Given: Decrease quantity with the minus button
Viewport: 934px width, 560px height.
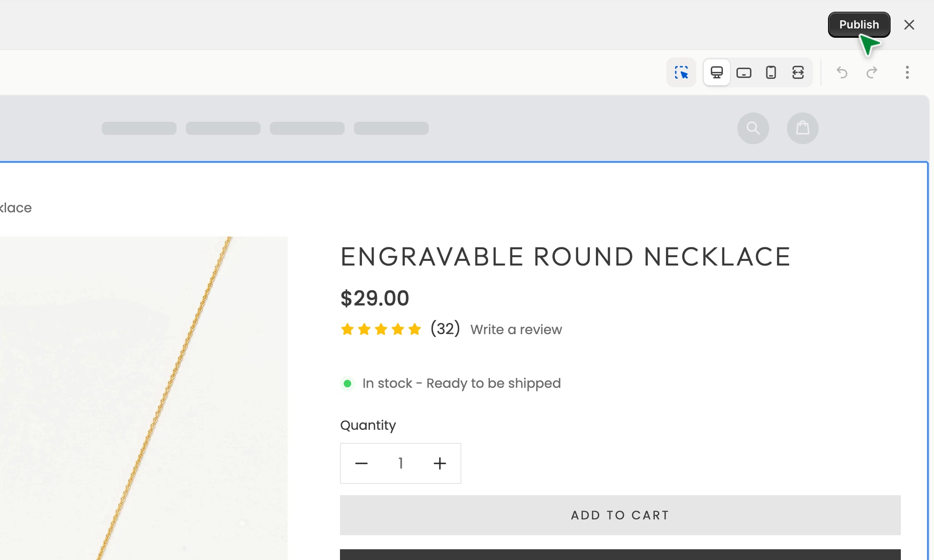Looking at the screenshot, I should coord(361,463).
